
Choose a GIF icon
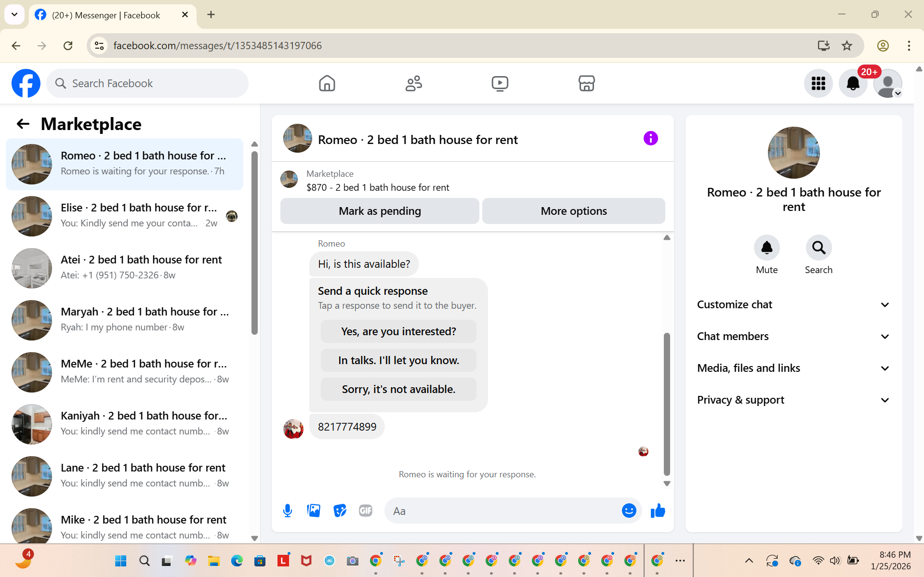point(366,511)
